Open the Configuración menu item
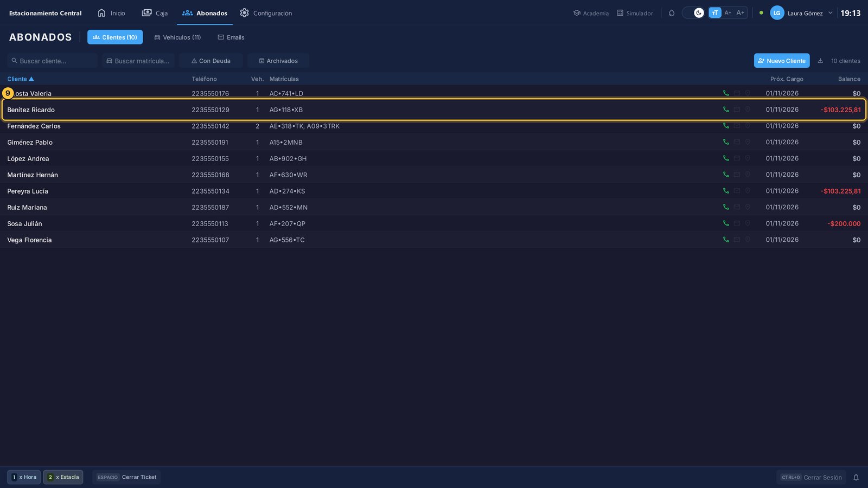The height and width of the screenshot is (488, 868). coord(266,13)
